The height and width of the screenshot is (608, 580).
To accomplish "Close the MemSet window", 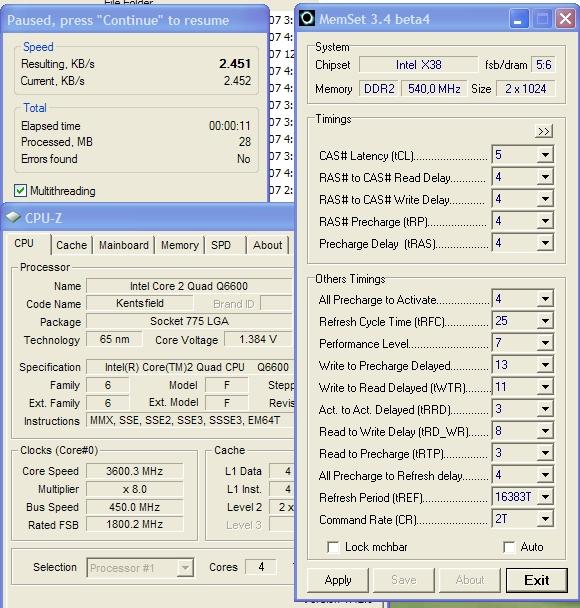I will [565, 19].
